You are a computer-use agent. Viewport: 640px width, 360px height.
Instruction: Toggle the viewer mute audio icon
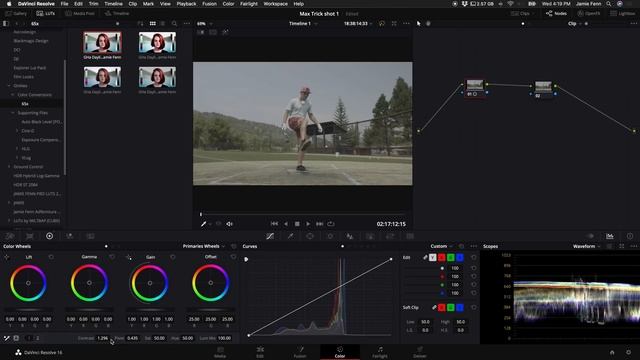230,224
